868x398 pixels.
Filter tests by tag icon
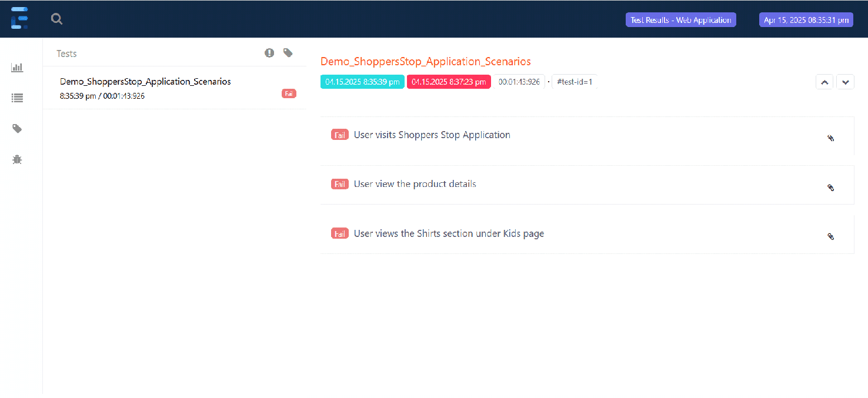pos(288,53)
